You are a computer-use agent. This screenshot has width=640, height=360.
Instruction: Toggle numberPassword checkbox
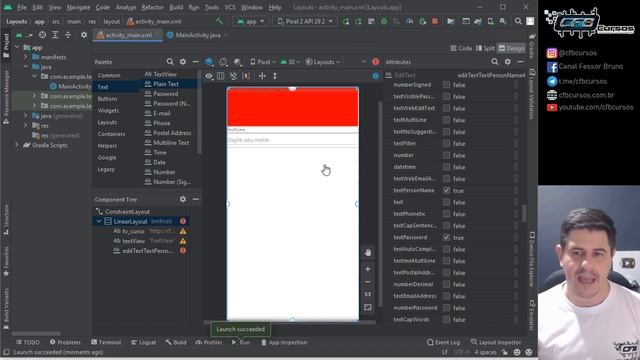(447, 308)
